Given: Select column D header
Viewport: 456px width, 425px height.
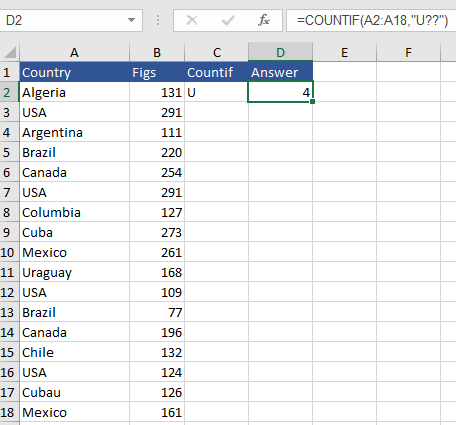Looking at the screenshot, I should [x=280, y=52].
